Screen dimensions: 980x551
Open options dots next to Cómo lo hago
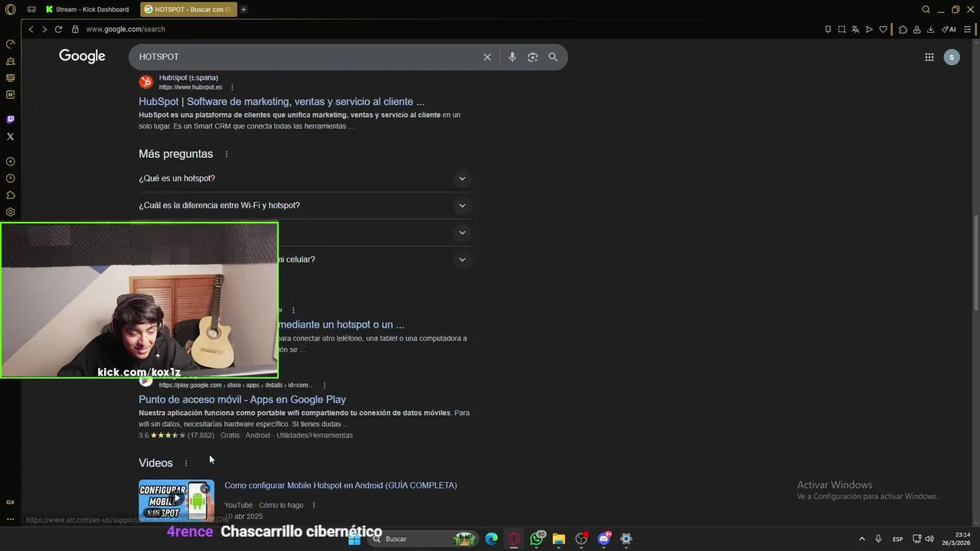click(314, 505)
